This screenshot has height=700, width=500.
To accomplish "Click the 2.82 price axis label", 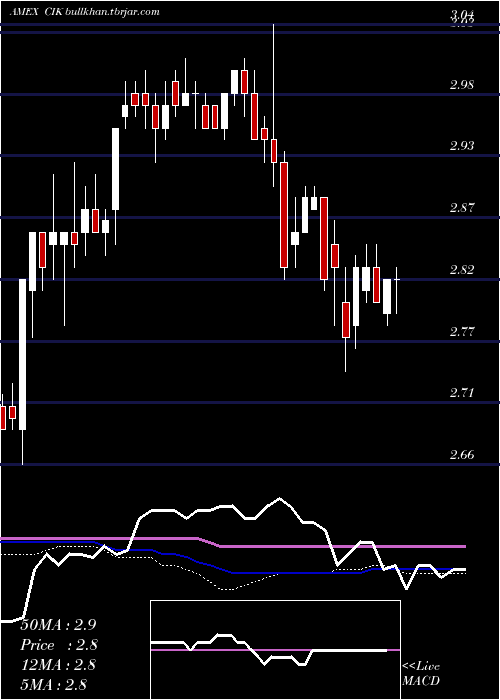I will pyautogui.click(x=462, y=270).
